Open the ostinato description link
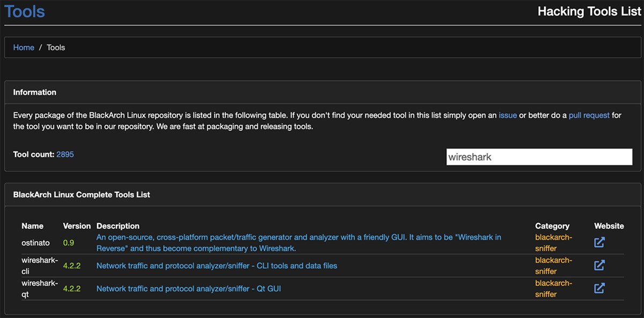Screen dimensions: 644x318 click(x=298, y=242)
